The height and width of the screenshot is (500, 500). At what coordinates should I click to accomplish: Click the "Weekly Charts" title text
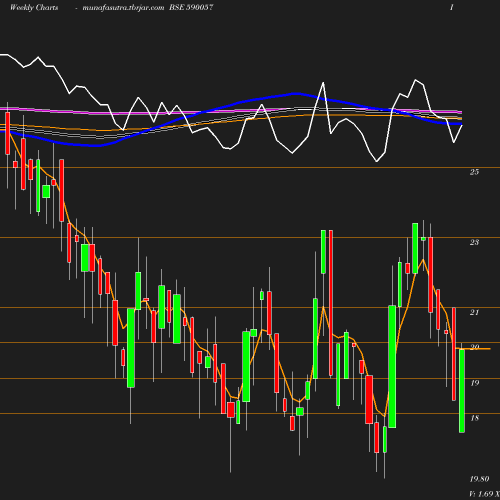coord(34,7)
